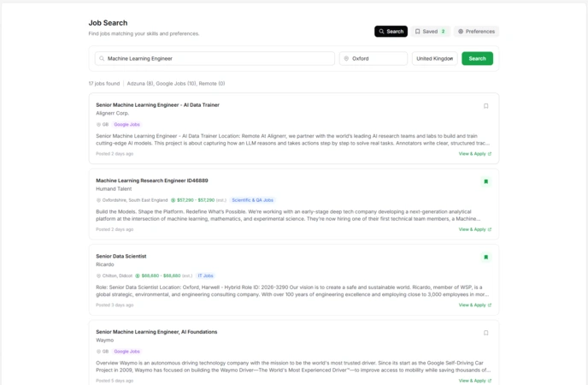Screen dimensions: 588x385
Task: Click the green Search button
Action: coord(477,58)
